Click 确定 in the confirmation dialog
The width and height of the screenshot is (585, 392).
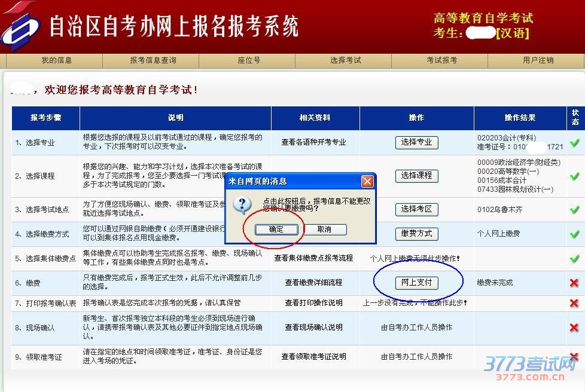tap(276, 229)
